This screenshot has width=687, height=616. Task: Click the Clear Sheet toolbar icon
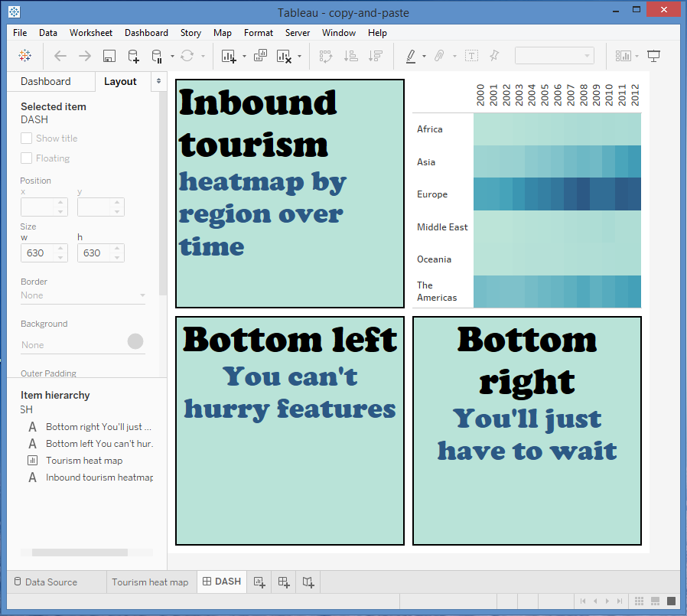pyautogui.click(x=284, y=56)
